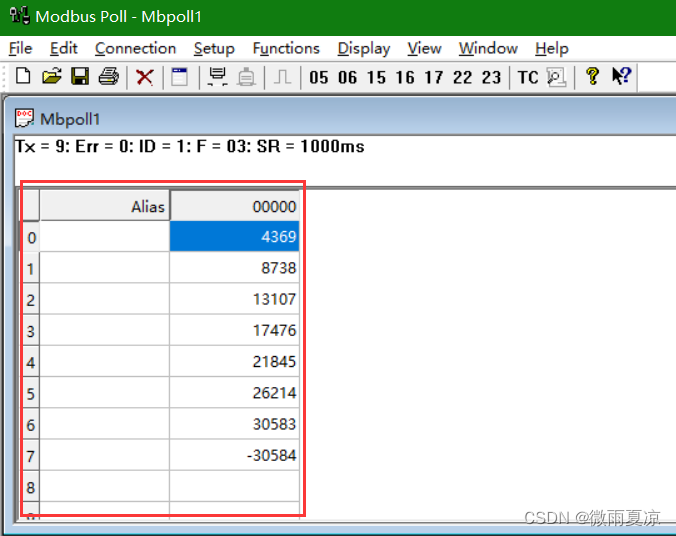Viewport: 676px width, 536px height.
Task: Select function 06 in toolbar
Action: pos(347,78)
